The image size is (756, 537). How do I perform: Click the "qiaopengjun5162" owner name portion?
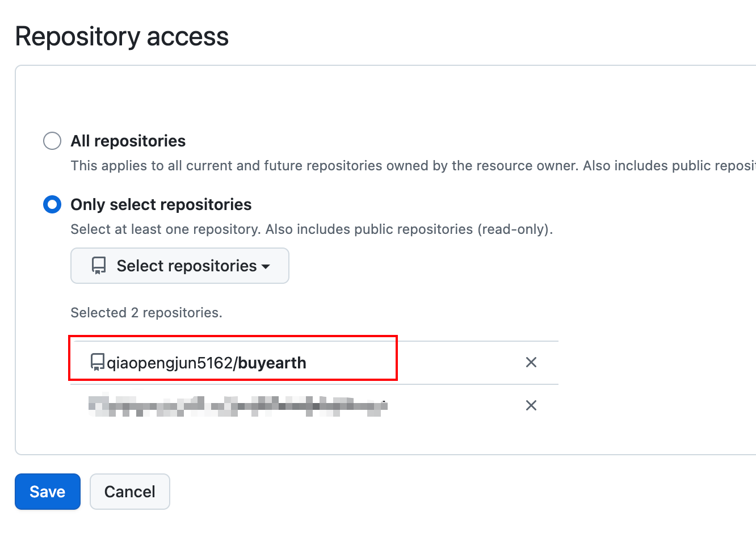click(x=170, y=363)
